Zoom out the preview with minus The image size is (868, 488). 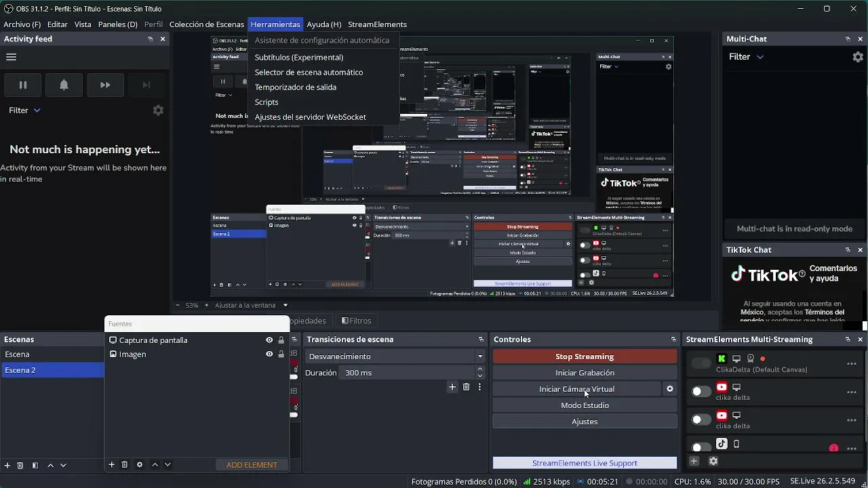click(x=178, y=305)
